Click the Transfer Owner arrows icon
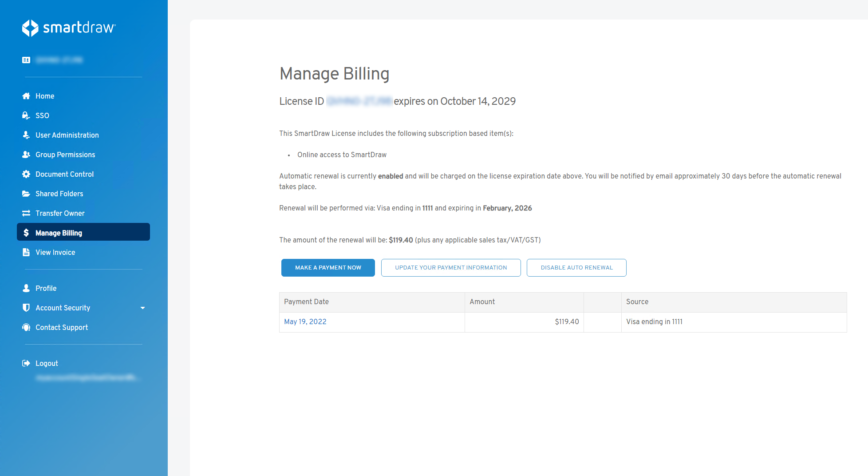The height and width of the screenshot is (476, 868). click(26, 213)
